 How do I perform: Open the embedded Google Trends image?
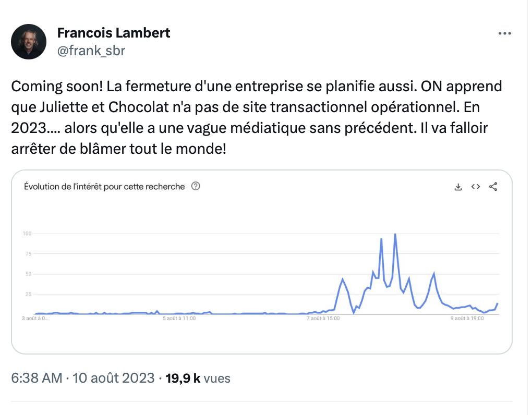[x=262, y=262]
